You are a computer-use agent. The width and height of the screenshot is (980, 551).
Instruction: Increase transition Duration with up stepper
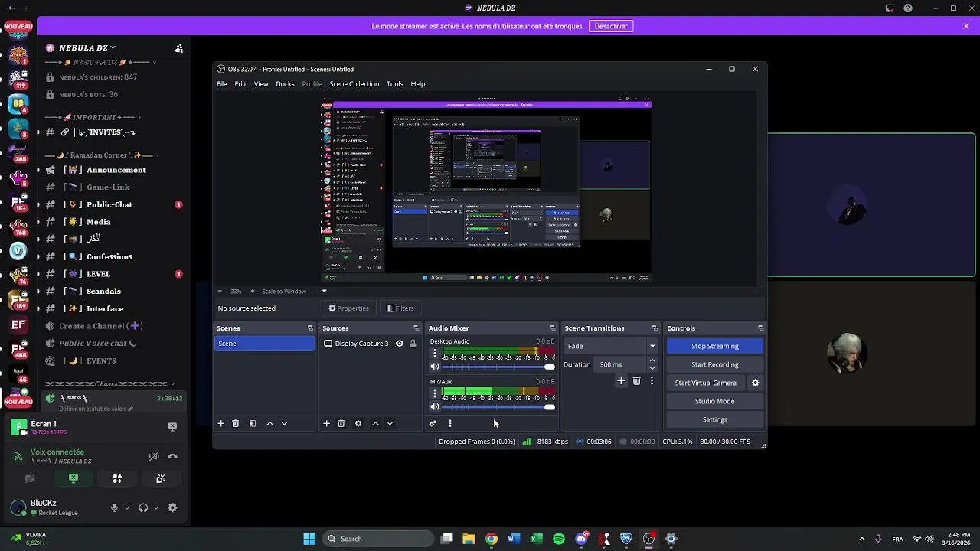(652, 360)
